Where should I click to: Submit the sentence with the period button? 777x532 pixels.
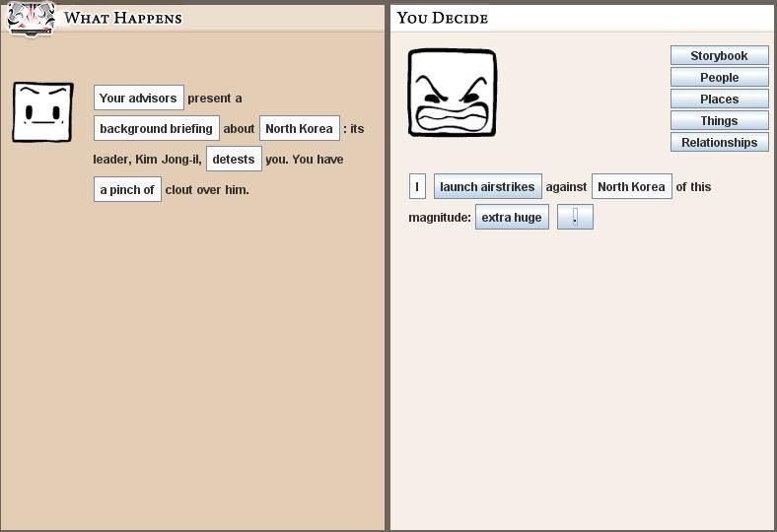[x=575, y=218]
